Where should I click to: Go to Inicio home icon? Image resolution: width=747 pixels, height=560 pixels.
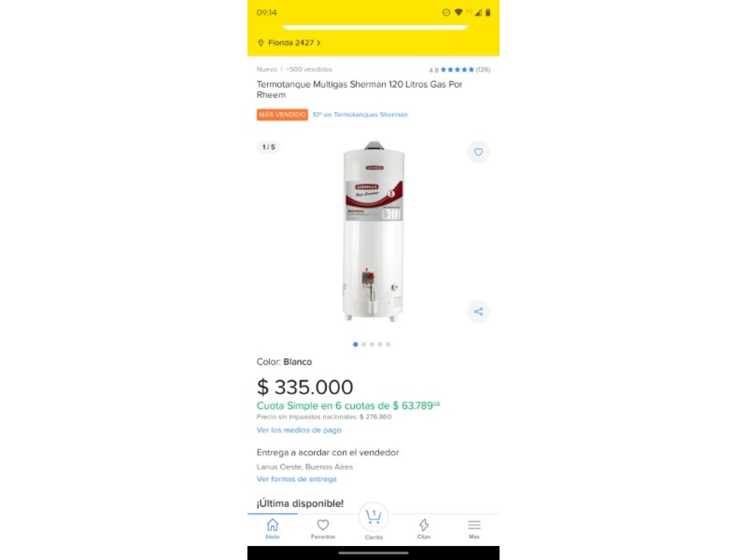pos(273,528)
